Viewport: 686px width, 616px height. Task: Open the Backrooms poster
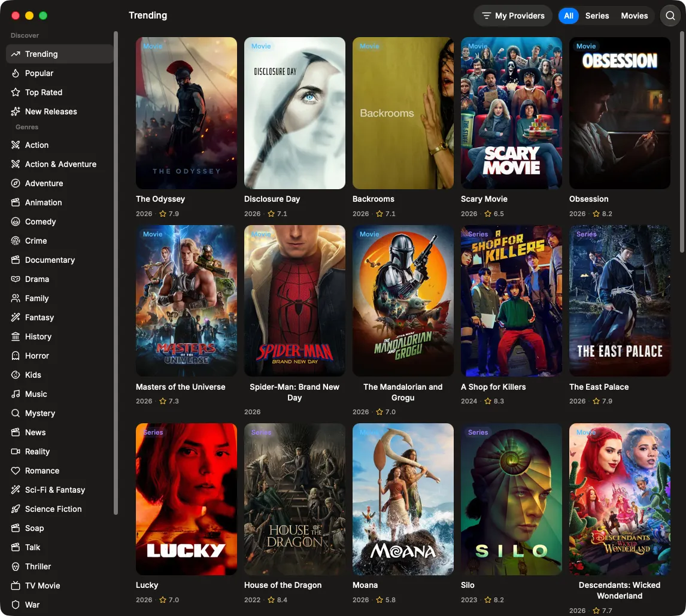(403, 113)
